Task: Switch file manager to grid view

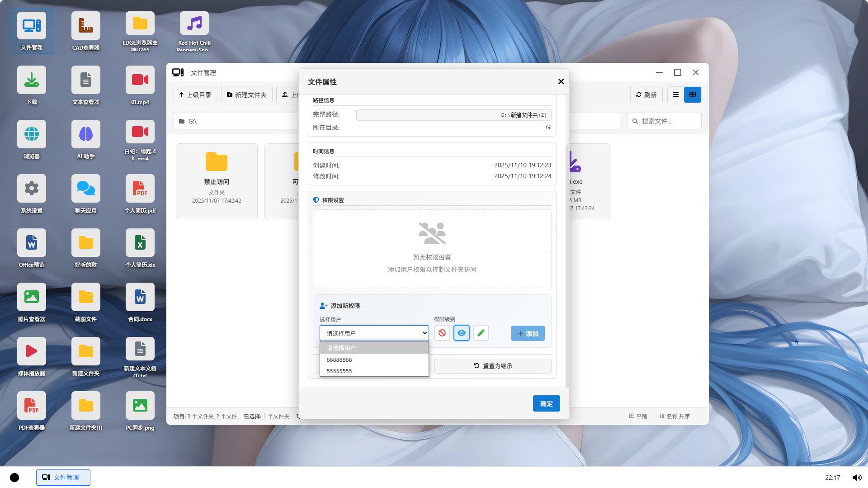Action: click(693, 95)
